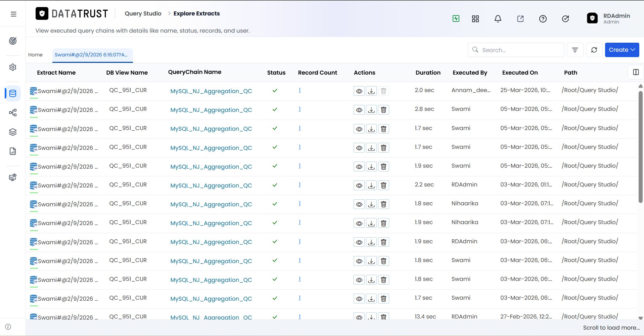Click the DATATRUST shield logo
The height and width of the screenshot is (336, 644).
pyautogui.click(x=42, y=13)
